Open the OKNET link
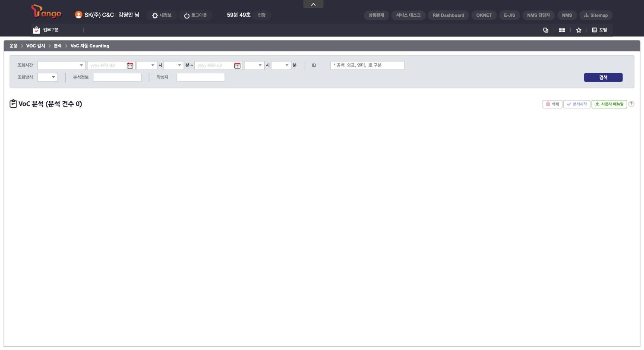 coord(484,16)
